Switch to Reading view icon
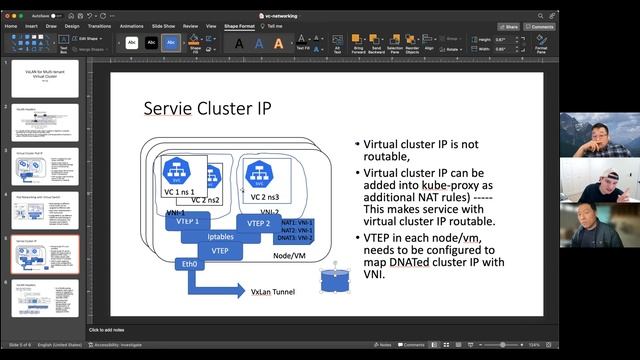 point(458,345)
